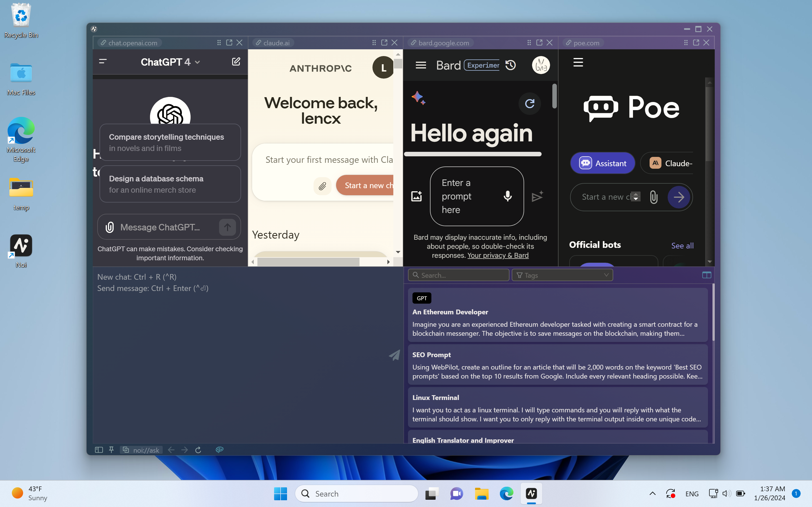
Task: Click Bard's recent activity history icon
Action: (x=510, y=65)
